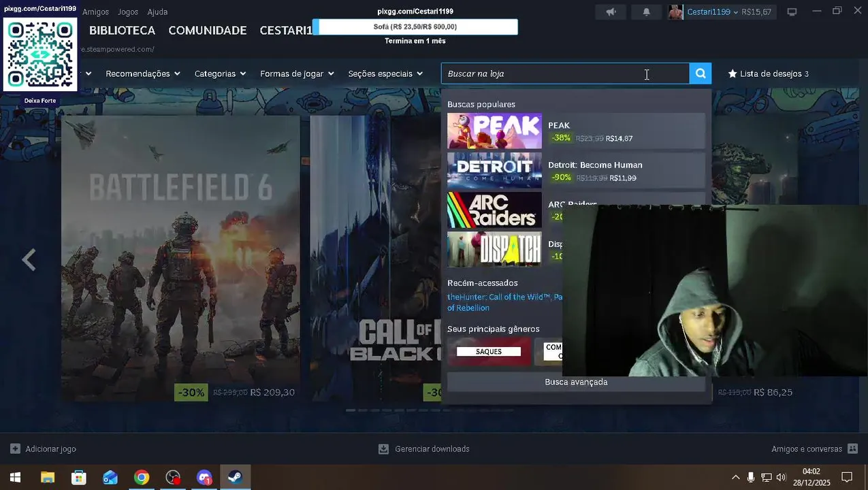The width and height of the screenshot is (868, 490).
Task: Open the Amigos menu
Action: (x=96, y=12)
